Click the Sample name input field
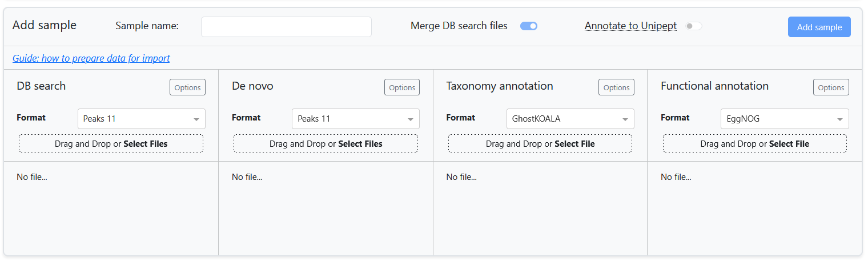The image size is (868, 261). point(286,27)
